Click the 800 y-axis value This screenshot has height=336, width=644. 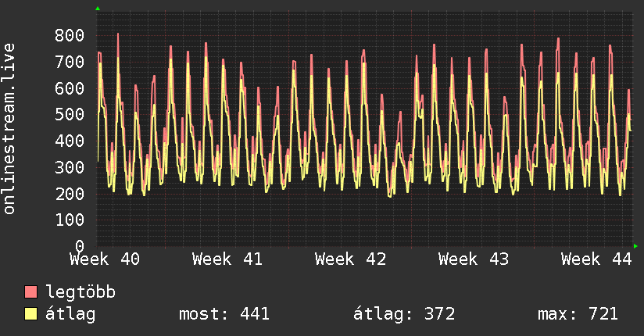tap(70, 35)
